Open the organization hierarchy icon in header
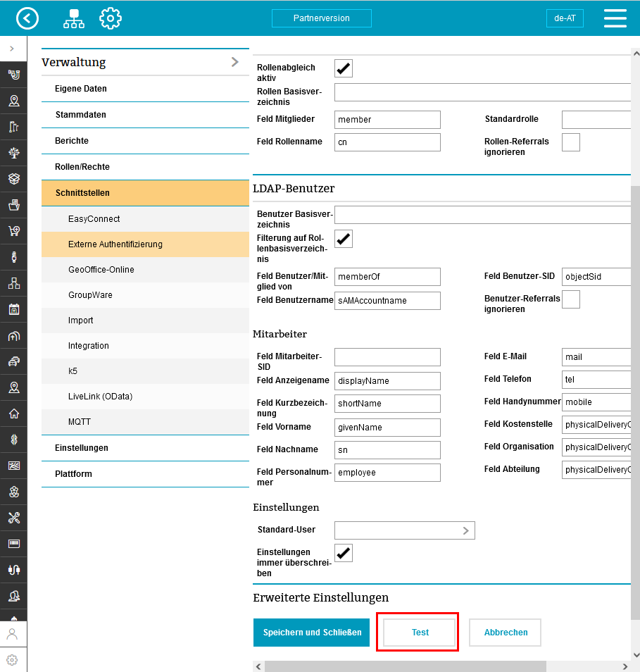Screen dimensions: 640x672 coord(74,18)
